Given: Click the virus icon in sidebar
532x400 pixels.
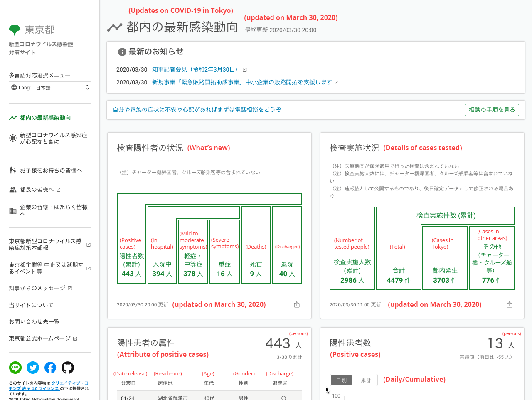Looking at the screenshot, I should [x=13, y=138].
